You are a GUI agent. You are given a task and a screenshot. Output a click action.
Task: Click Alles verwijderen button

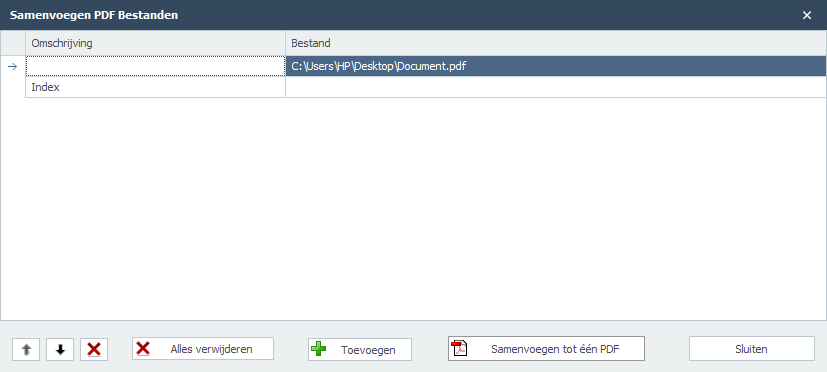point(203,349)
